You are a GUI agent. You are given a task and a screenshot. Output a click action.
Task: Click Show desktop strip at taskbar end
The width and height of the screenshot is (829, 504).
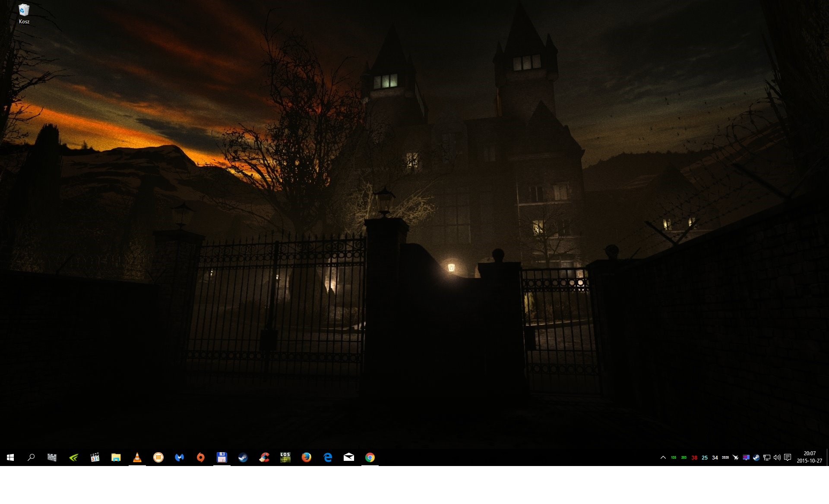[828, 457]
